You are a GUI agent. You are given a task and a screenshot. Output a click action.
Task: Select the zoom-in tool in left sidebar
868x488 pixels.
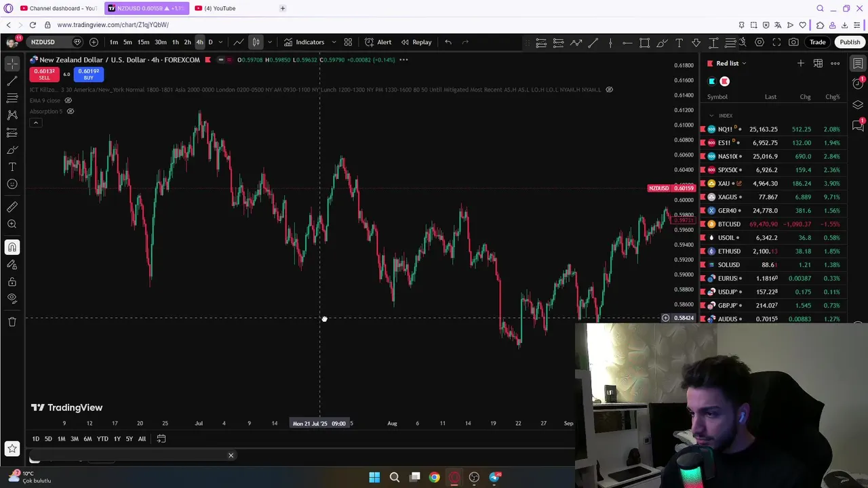(12, 224)
